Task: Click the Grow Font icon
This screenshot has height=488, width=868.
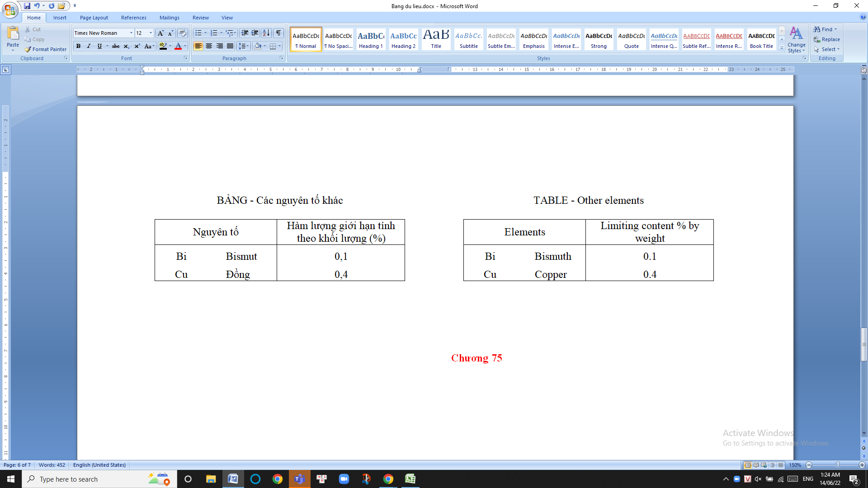Action: [160, 33]
